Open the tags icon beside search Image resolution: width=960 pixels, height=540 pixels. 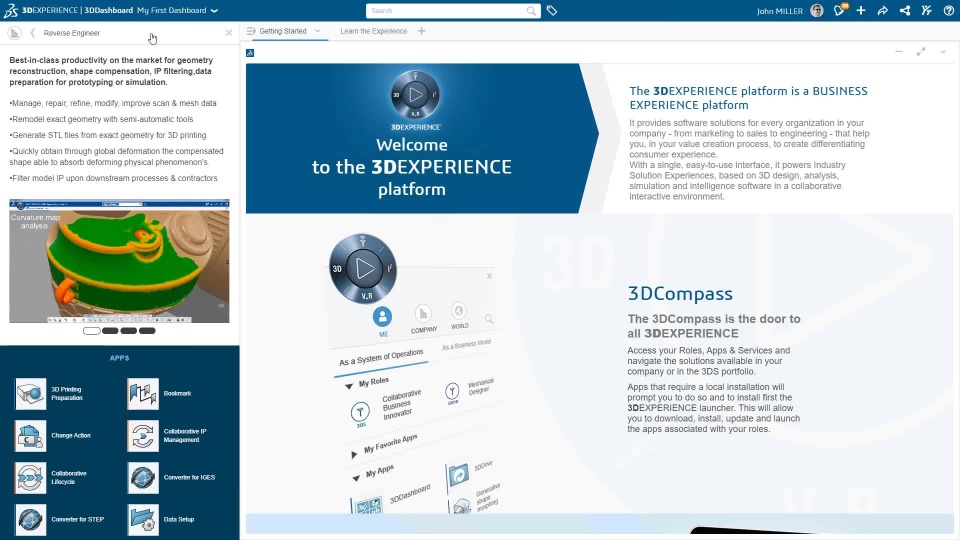click(552, 10)
